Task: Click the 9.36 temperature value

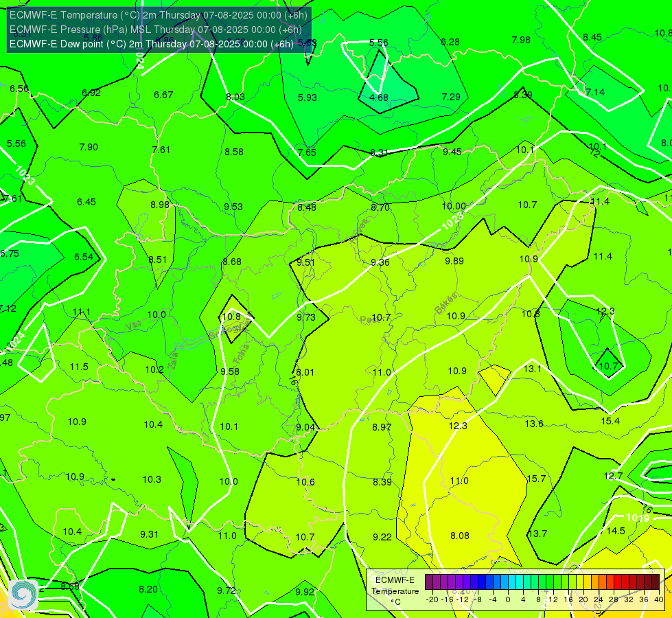Action: point(380,262)
